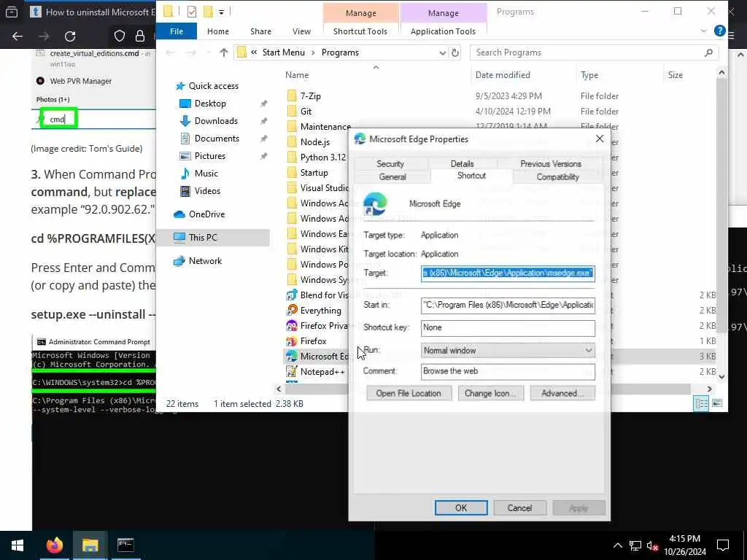The width and height of the screenshot is (747, 560).
Task: Open the File menu in Explorer
Action: (x=177, y=31)
